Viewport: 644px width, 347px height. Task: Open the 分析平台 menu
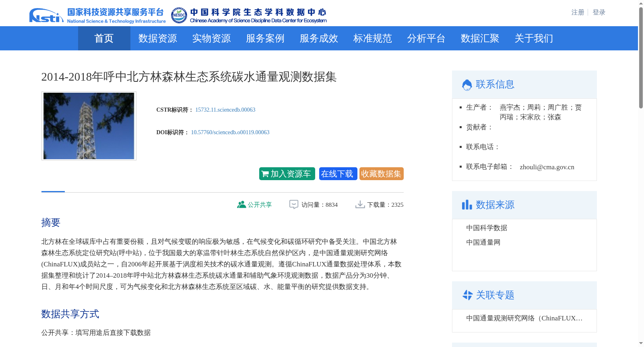pyautogui.click(x=426, y=38)
